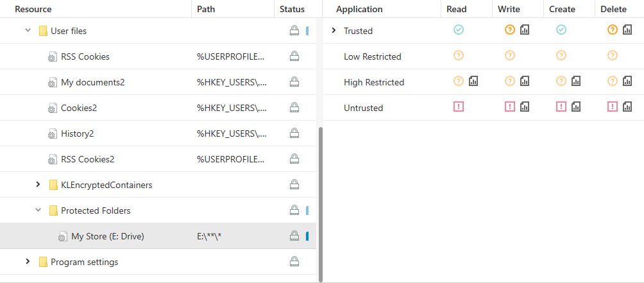The width and height of the screenshot is (644, 283).
Task: Click the High Restricted Create prompt icon
Action: (x=561, y=81)
